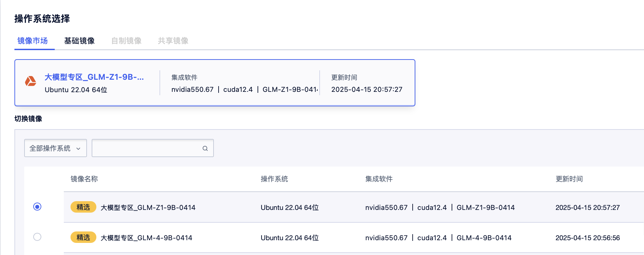Screen dimensions: 644x255
Task: Open the 自制镜像 tab
Action: (x=126, y=41)
